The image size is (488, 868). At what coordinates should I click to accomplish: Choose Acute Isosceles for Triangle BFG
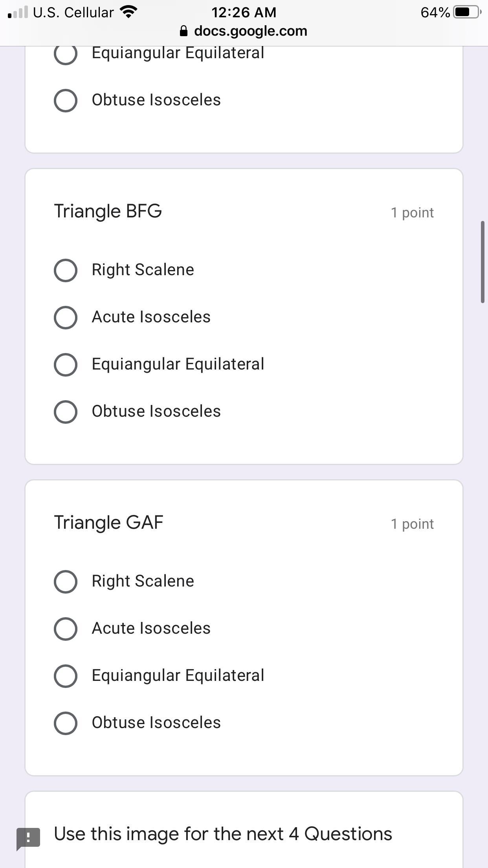(66, 318)
